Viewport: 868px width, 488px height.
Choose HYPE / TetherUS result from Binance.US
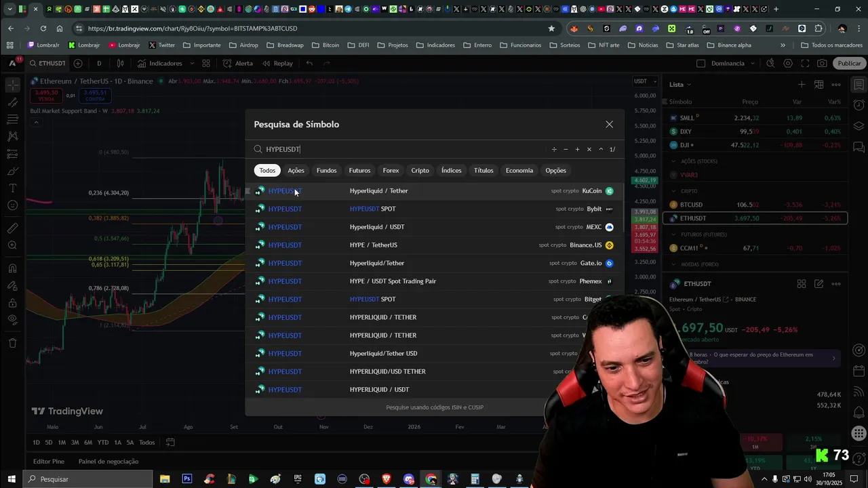point(434,245)
